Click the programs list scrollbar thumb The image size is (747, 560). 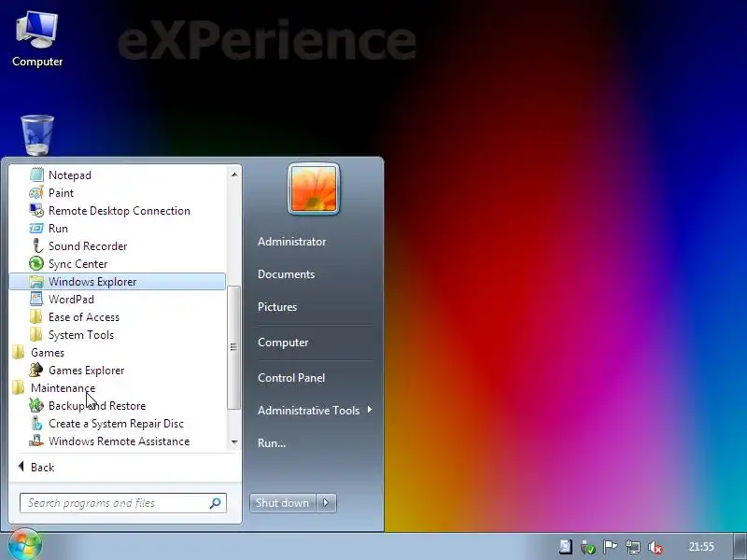click(233, 347)
